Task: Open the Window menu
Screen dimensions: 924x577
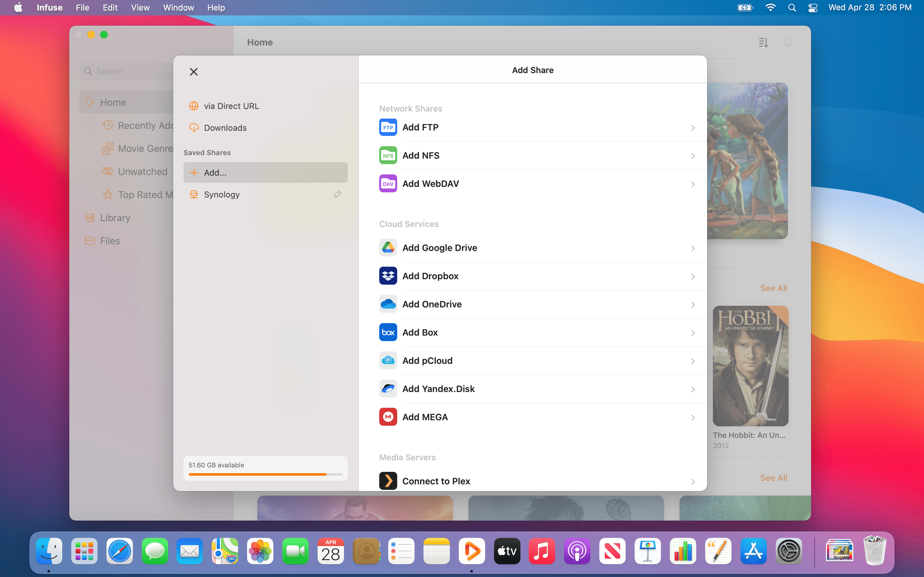Action: [178, 7]
